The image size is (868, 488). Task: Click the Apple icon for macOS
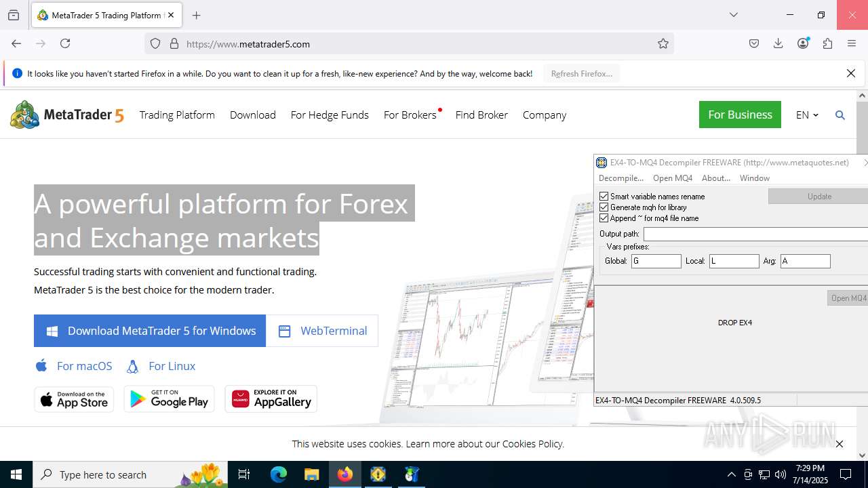click(x=41, y=366)
